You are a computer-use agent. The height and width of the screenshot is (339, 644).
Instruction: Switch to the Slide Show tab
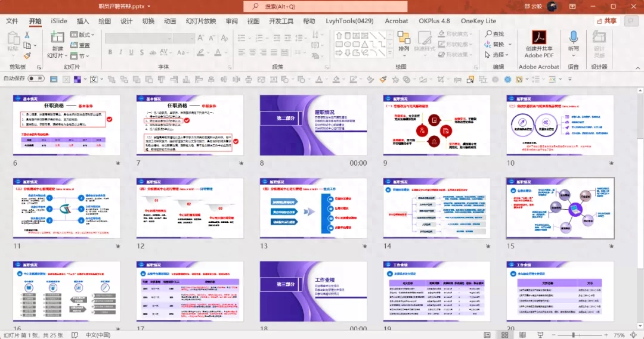tap(200, 21)
